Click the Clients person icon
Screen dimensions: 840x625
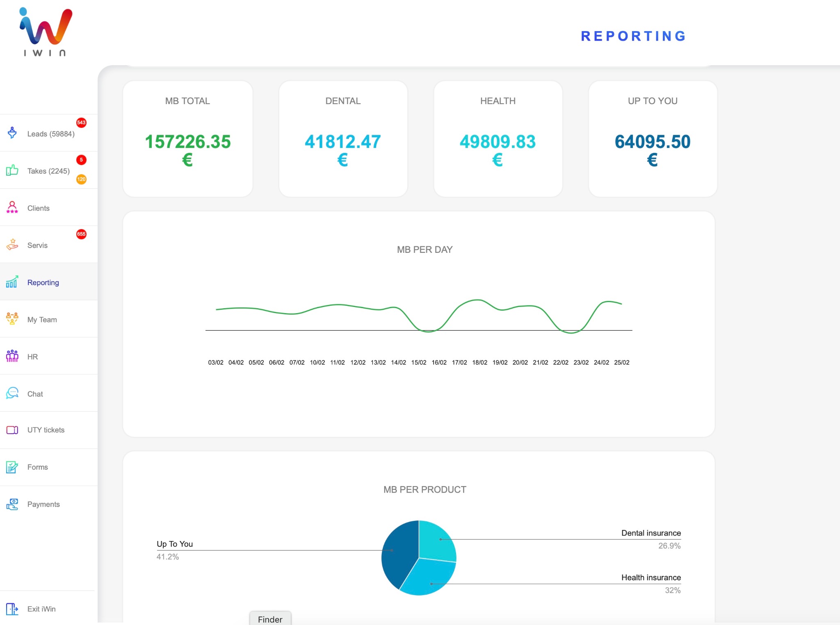(12, 207)
